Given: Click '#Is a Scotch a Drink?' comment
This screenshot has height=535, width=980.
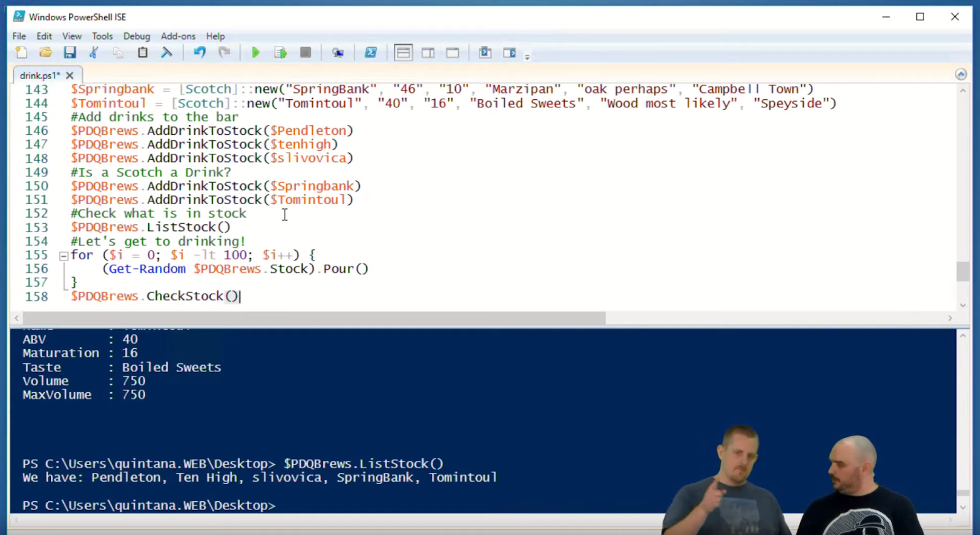Looking at the screenshot, I should pyautogui.click(x=151, y=172).
